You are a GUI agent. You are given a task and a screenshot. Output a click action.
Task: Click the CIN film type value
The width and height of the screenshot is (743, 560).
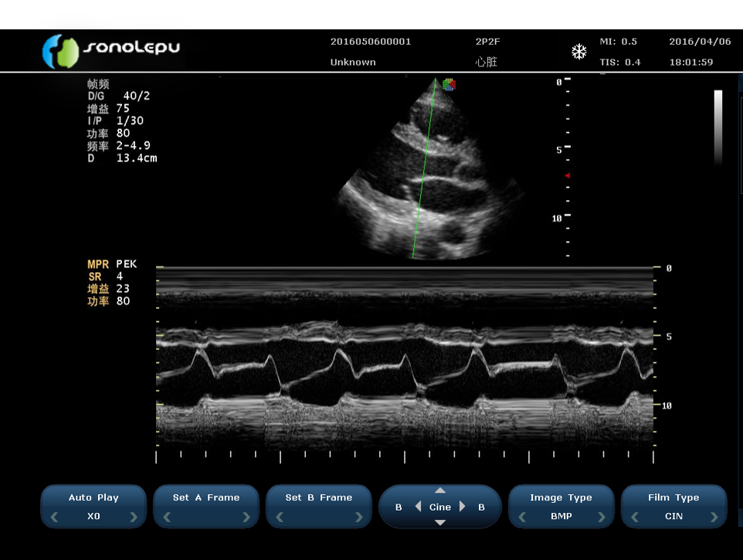[673, 516]
